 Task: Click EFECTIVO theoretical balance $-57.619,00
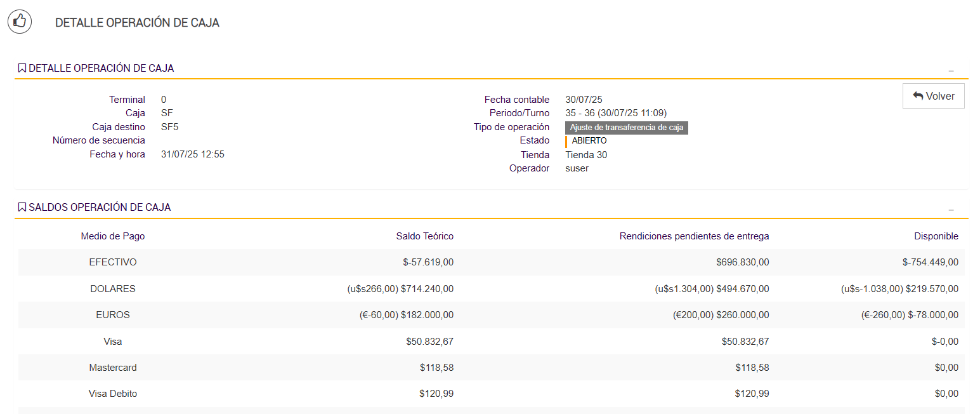tap(428, 262)
